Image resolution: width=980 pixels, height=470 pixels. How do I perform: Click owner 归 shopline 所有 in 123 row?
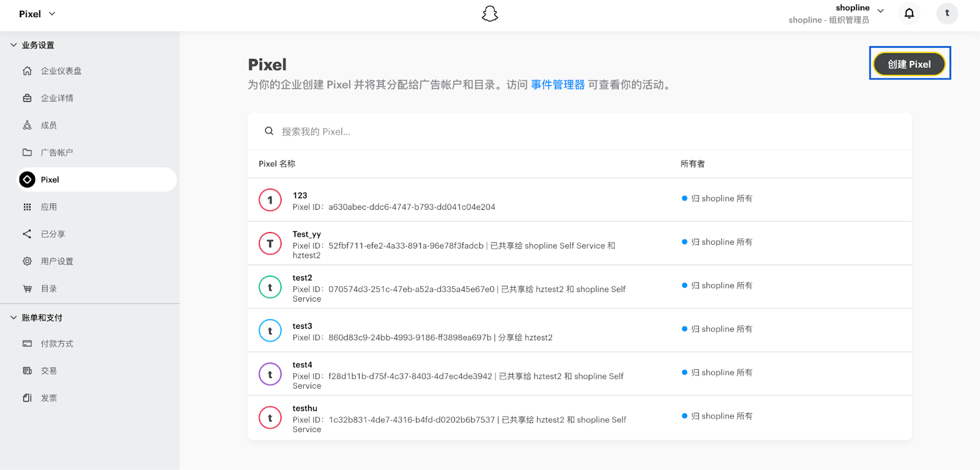click(x=717, y=198)
